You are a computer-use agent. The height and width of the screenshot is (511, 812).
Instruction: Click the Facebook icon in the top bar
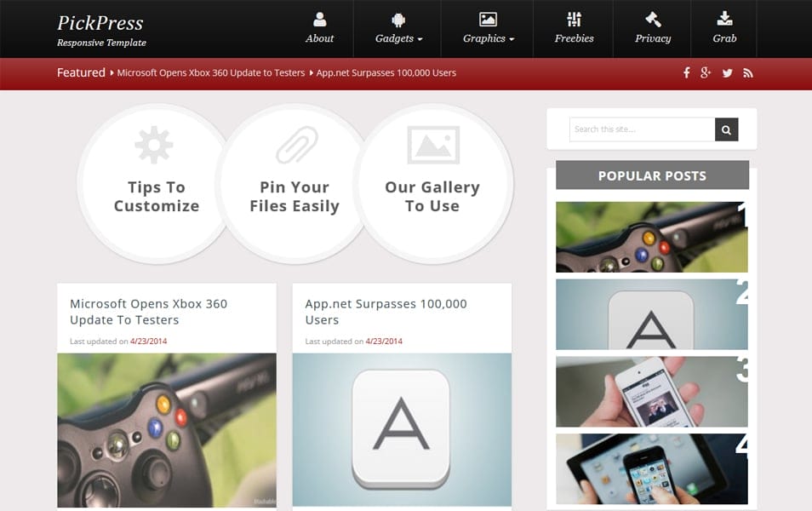click(x=686, y=73)
